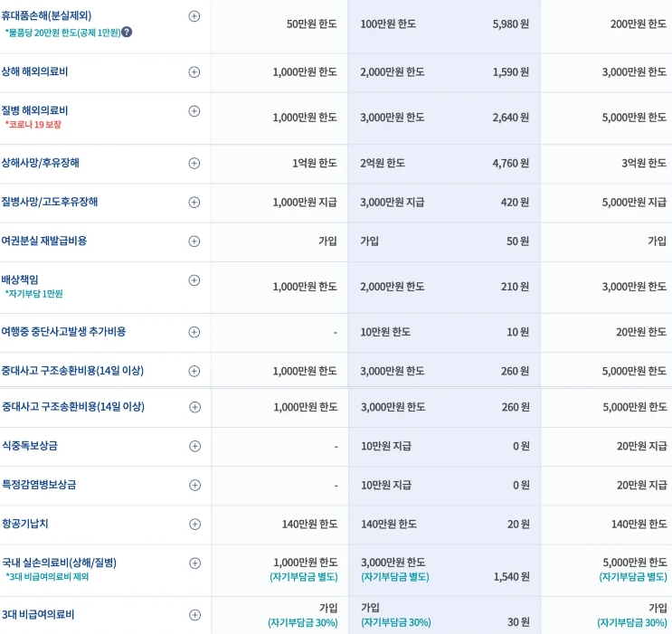Click the 항공기납치 coverage label
The width and height of the screenshot is (672, 634).
(x=26, y=524)
